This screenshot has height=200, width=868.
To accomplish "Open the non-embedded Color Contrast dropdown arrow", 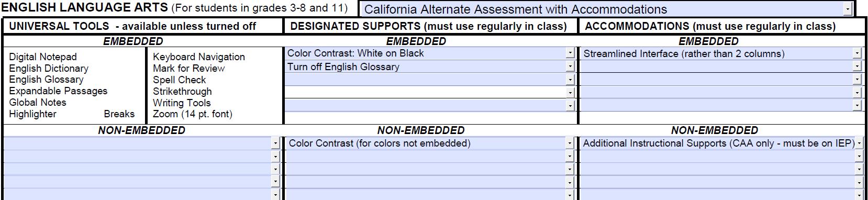I will point(570,143).
